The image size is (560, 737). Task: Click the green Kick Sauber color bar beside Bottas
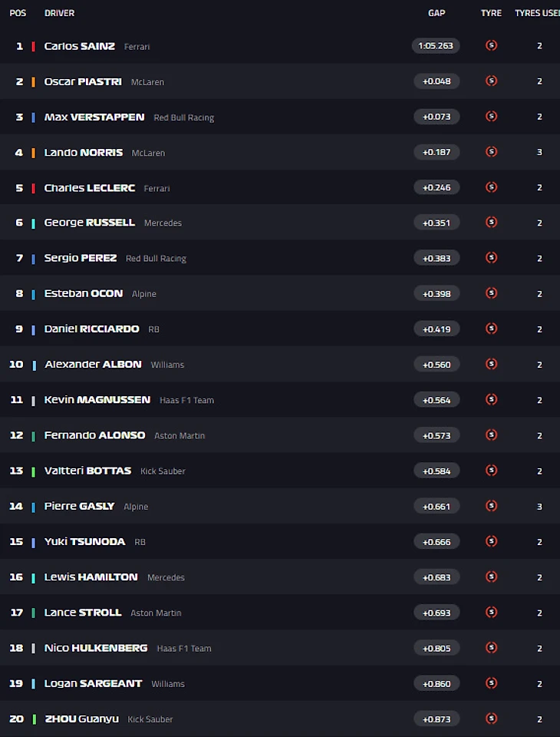point(33,471)
